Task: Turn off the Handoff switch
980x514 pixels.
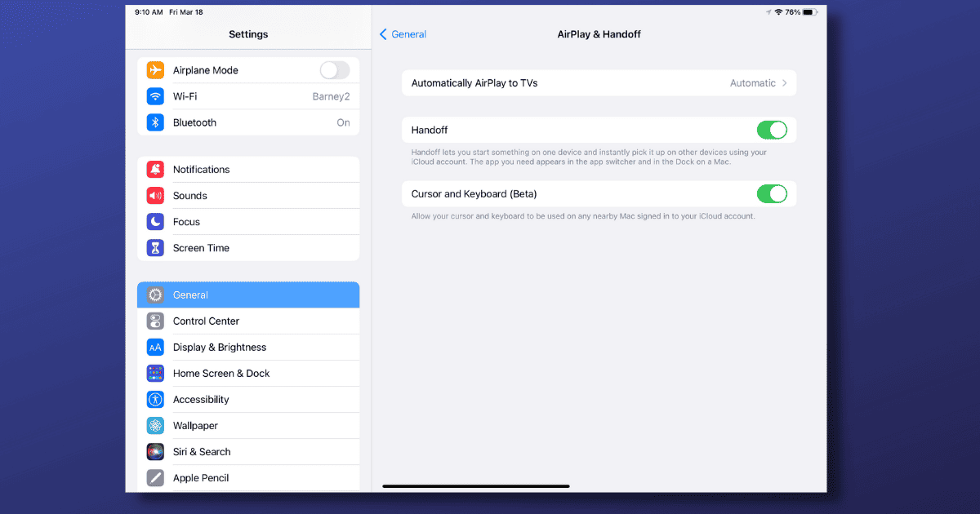Action: click(x=772, y=130)
